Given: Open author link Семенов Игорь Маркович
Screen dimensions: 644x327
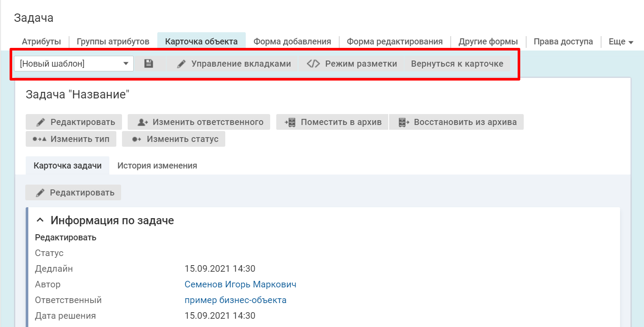Looking at the screenshot, I should click(x=240, y=284).
